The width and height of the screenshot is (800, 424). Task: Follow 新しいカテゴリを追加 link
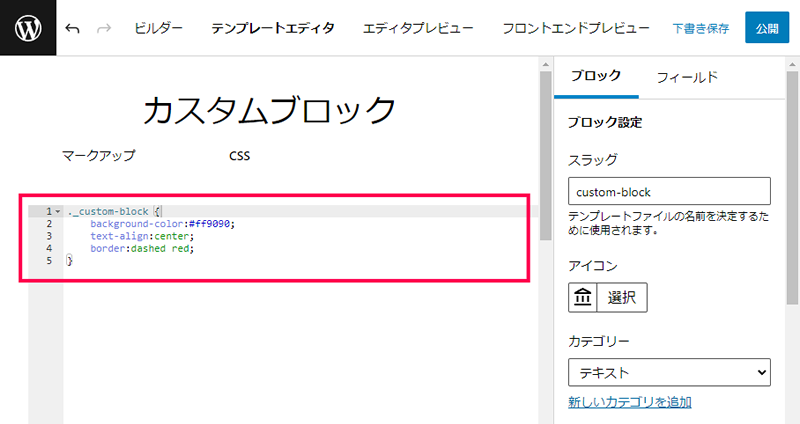click(630, 402)
